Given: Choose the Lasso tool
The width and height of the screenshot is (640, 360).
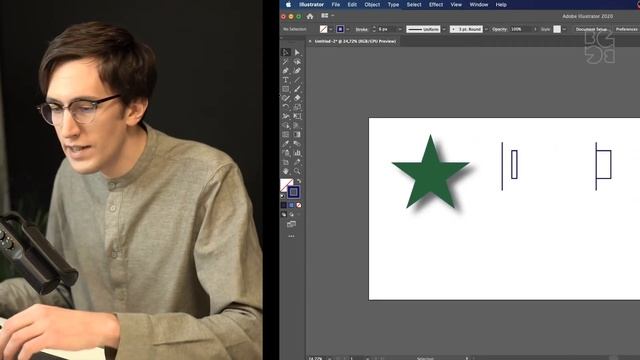Looking at the screenshot, I should [x=297, y=62].
